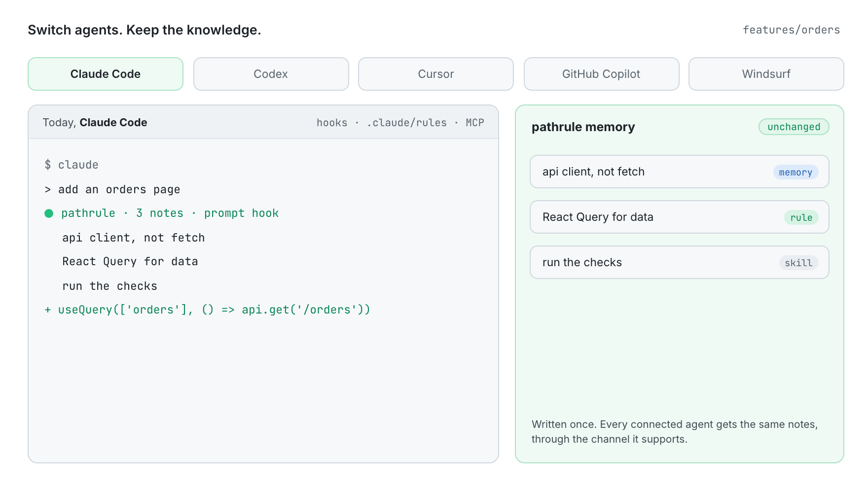Screen dimensions: 868x488
Task: Switch to the Windsurf tab
Action: 766,74
